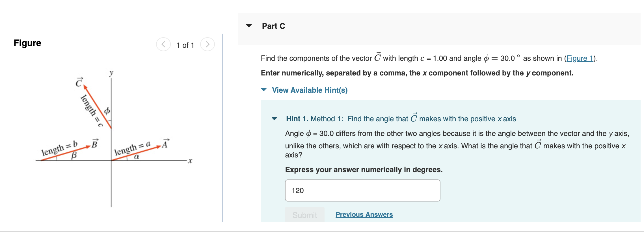Click the angle phi label in figure

pyautogui.click(x=107, y=110)
